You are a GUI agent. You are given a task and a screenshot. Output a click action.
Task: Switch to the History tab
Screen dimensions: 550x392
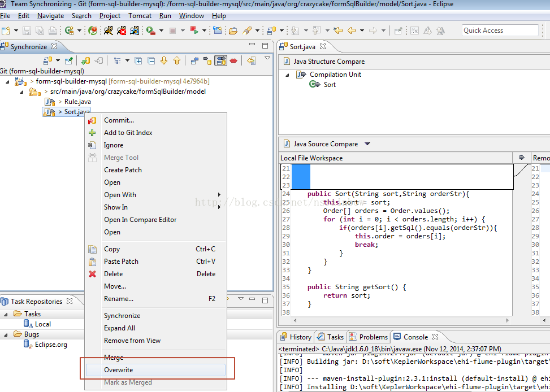coord(296,337)
